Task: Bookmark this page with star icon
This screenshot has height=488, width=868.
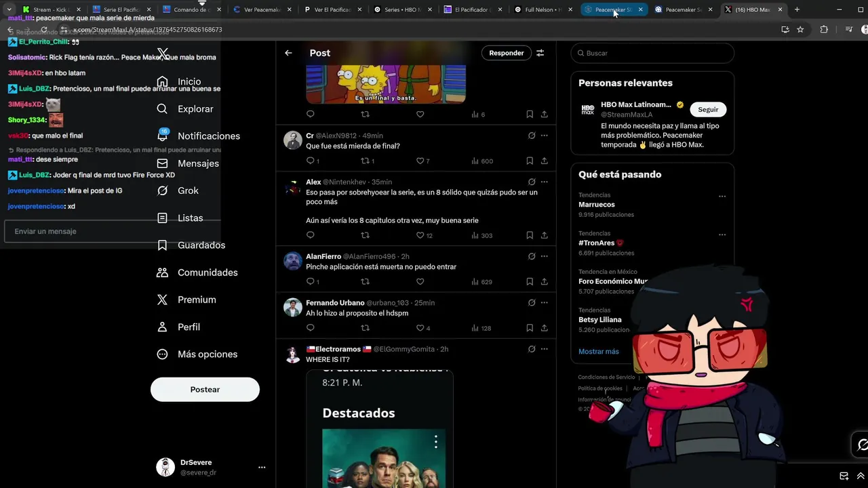Action: tap(800, 30)
